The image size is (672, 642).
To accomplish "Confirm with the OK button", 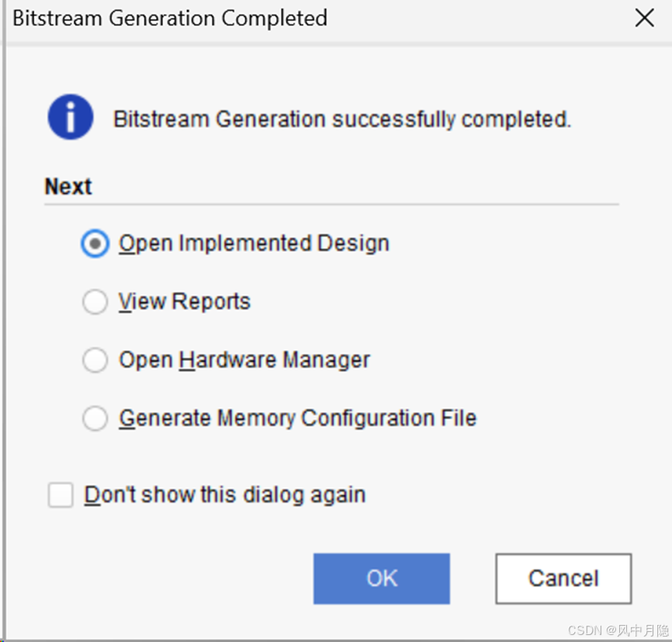I will (381, 578).
